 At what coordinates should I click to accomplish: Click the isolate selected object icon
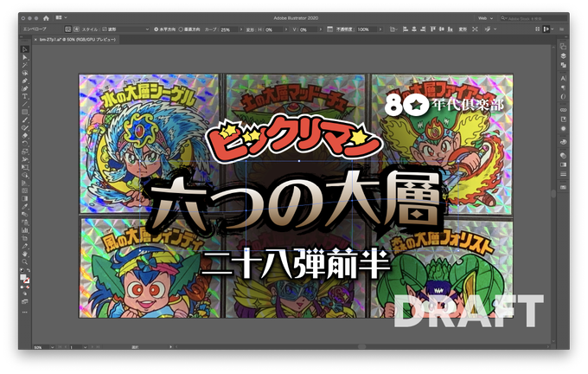[475, 29]
